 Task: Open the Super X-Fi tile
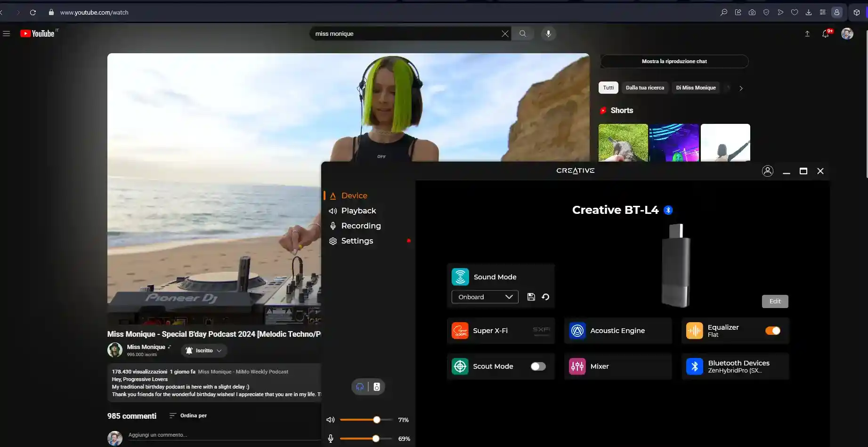point(501,331)
